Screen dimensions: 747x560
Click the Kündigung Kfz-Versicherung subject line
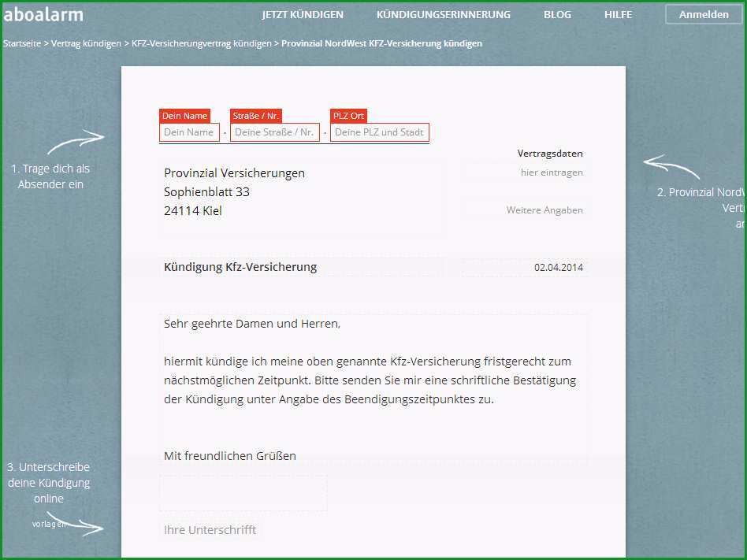click(x=302, y=267)
